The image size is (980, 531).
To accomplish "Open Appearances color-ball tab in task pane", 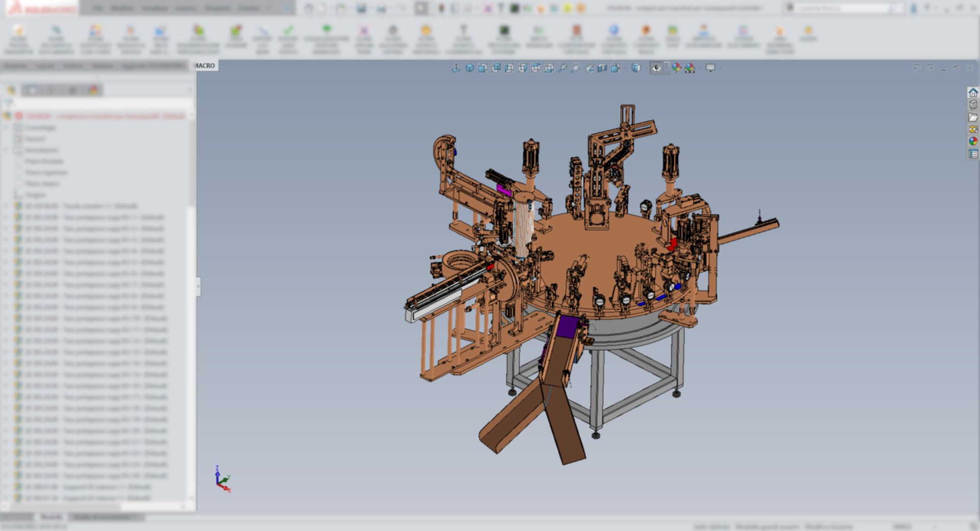I will (973, 141).
